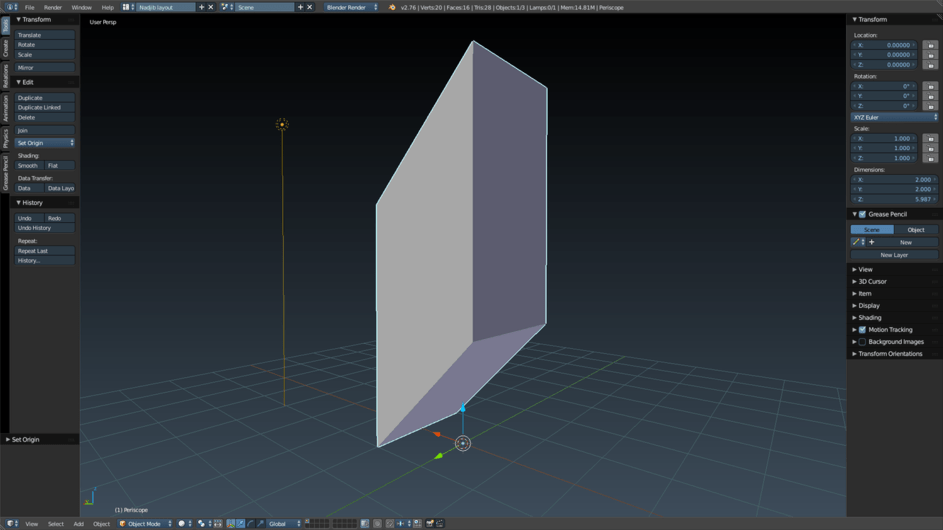Viewport: 943px width, 530px height.
Task: Open the Render menu
Action: (x=52, y=7)
